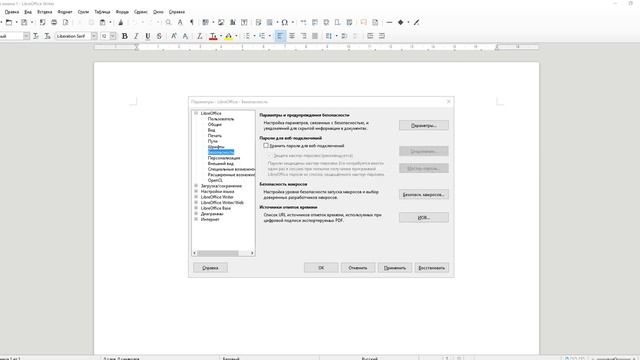Open the font size dropdown
Image resolution: width=640 pixels, height=360 pixels.
coord(113,36)
